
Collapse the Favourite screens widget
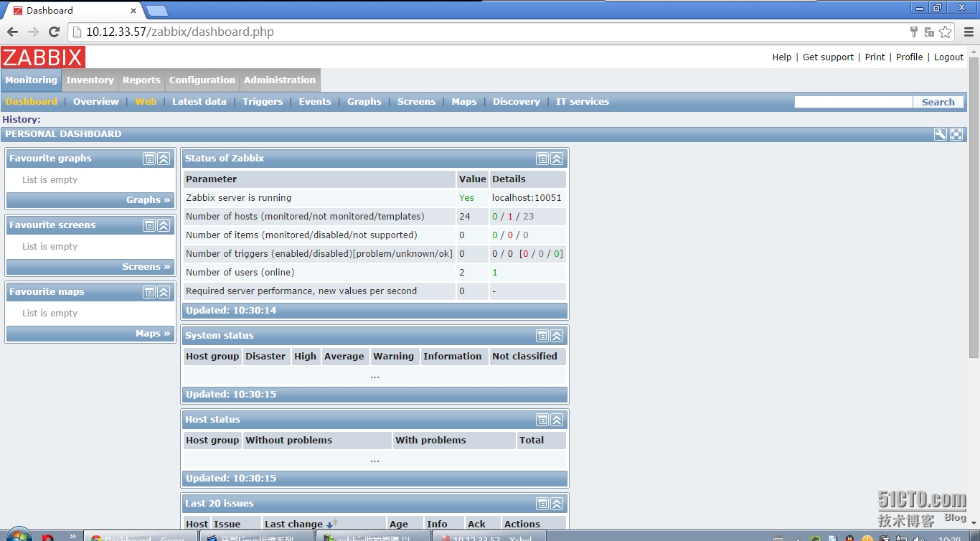click(x=164, y=225)
